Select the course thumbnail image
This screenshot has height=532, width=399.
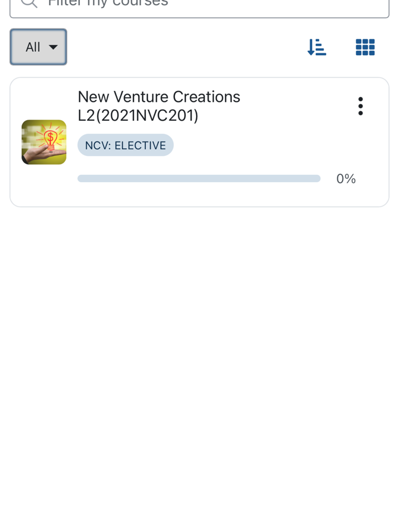[43, 142]
